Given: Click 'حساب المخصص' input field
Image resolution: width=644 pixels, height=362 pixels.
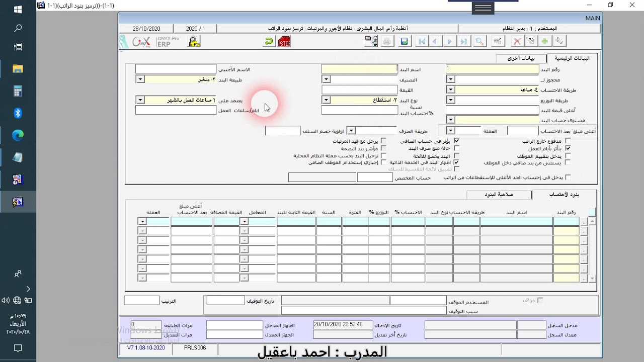Looking at the screenshot, I should point(375,177).
